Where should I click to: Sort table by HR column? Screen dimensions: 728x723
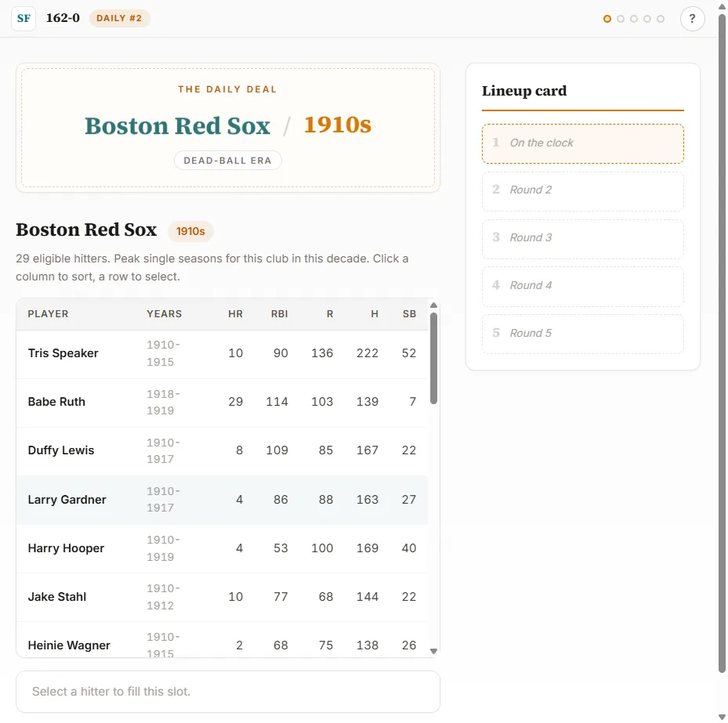(235, 313)
